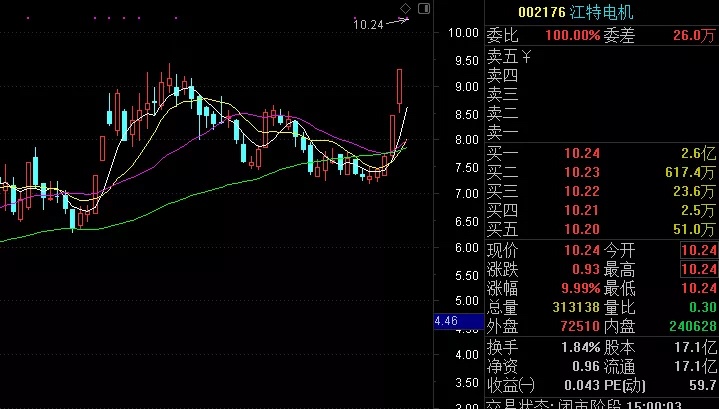This screenshot has width=719, height=409.
Task: Click the diamond marker icon above the chart
Action: (405, 9)
